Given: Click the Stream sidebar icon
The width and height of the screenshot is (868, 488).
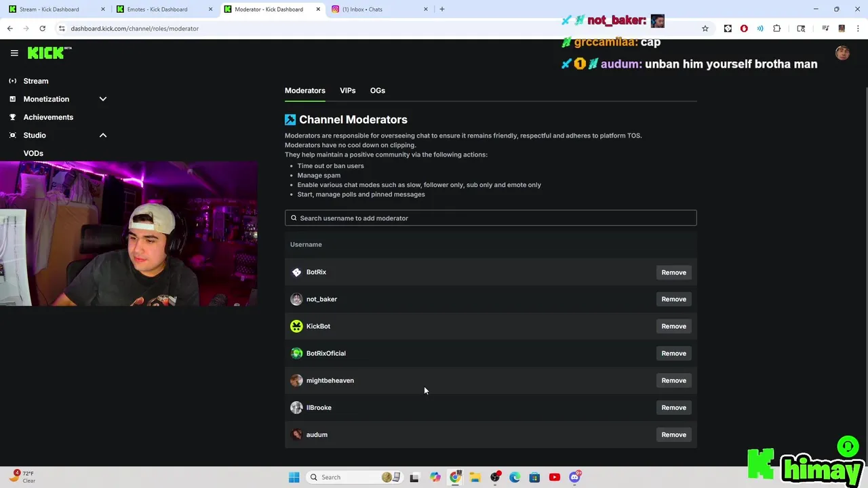Looking at the screenshot, I should coord(12,81).
